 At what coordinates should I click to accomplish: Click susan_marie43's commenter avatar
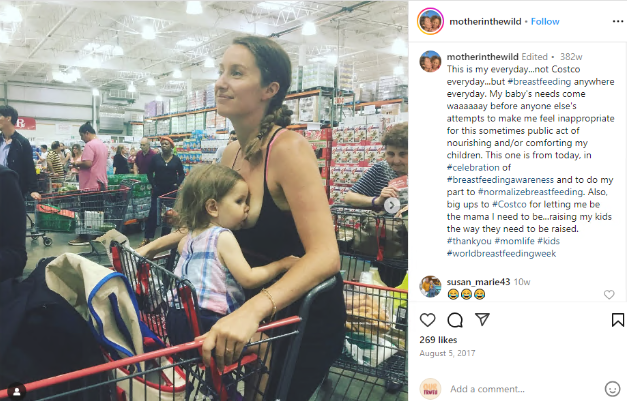[x=430, y=287]
